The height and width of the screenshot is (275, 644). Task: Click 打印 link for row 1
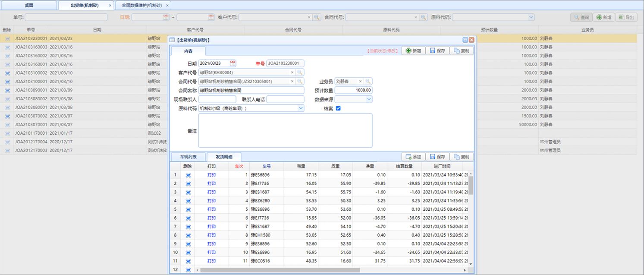[211, 175]
